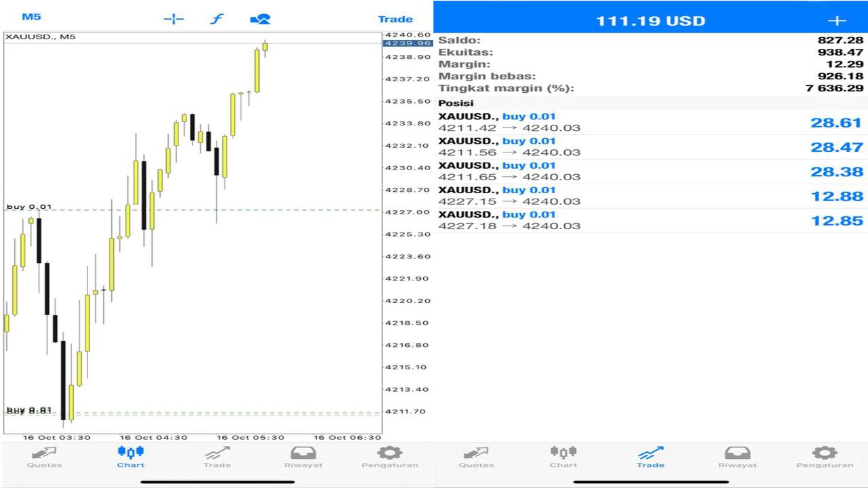
Task: Open Chart tab in right screen
Action: click(x=564, y=457)
